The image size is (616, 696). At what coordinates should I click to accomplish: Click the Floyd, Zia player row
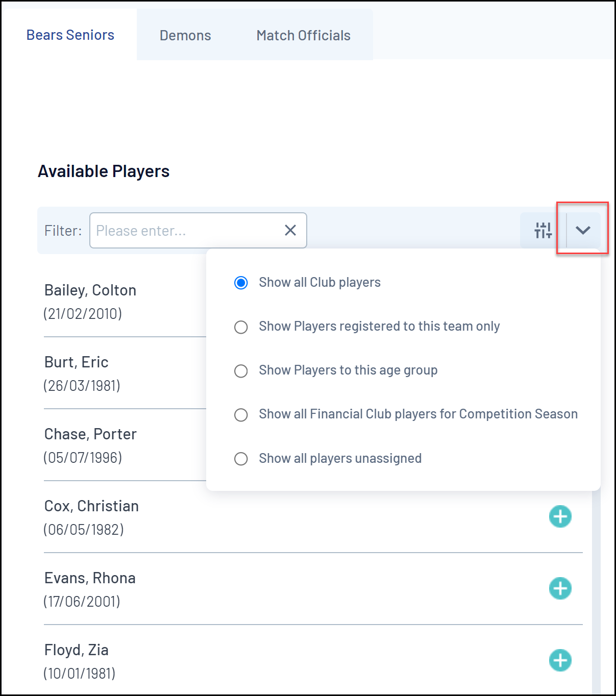coord(255,661)
